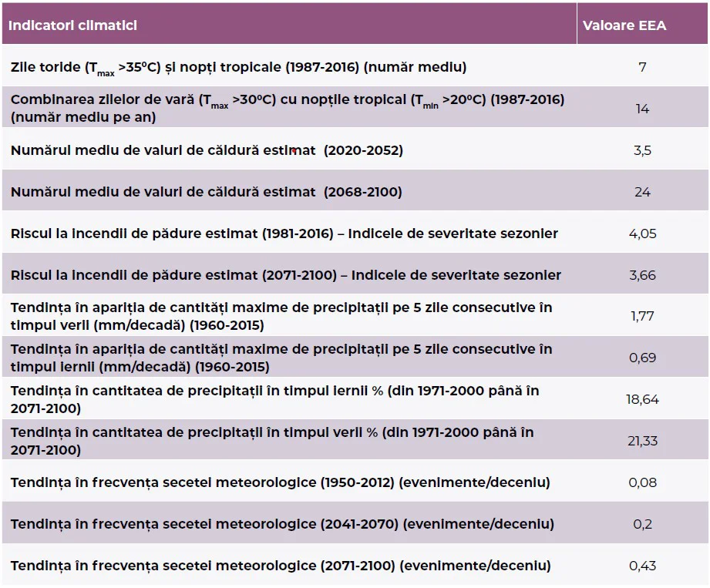Click the value 21,33
710x588 pixels.
tap(642, 441)
